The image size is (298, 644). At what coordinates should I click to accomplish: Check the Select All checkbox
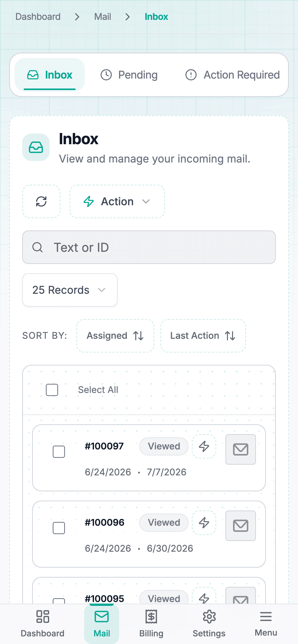coord(52,390)
